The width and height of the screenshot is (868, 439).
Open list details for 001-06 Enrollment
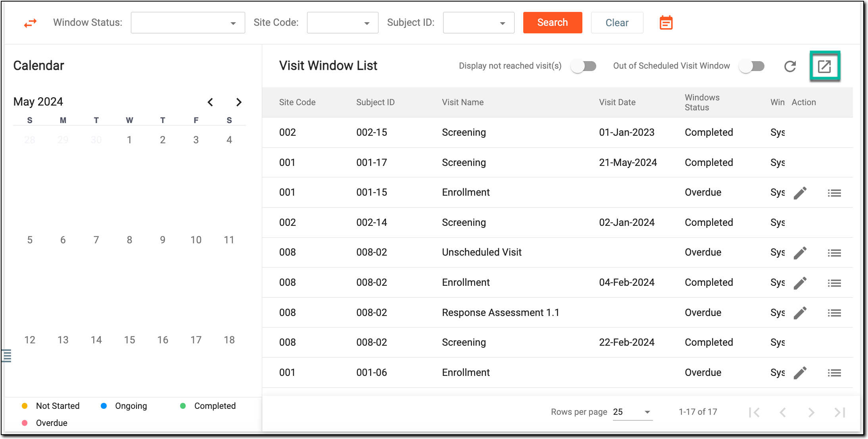834,373
